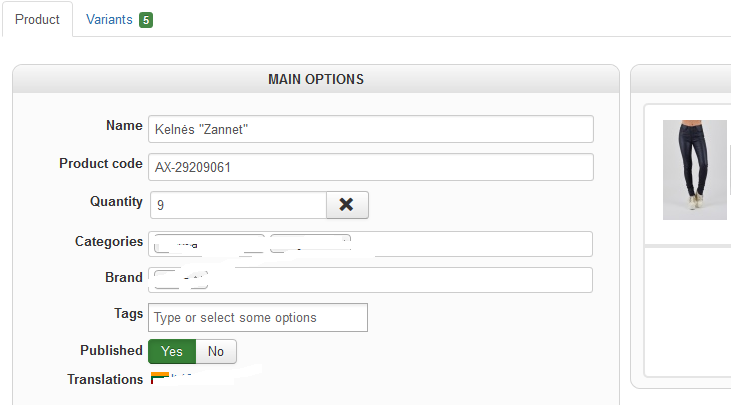731x405 pixels.
Task: Open the Variants tab
Action: pos(119,20)
